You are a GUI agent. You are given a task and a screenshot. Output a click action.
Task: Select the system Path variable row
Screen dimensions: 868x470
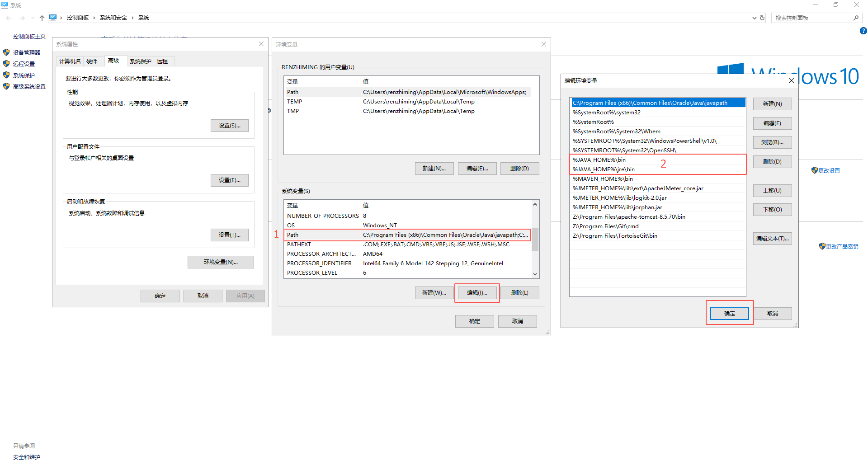(407, 235)
